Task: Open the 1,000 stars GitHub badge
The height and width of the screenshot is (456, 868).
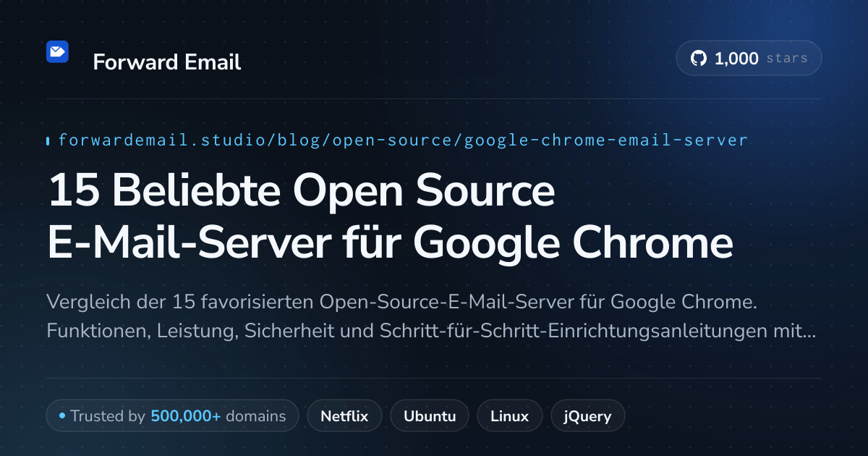Action: click(749, 59)
